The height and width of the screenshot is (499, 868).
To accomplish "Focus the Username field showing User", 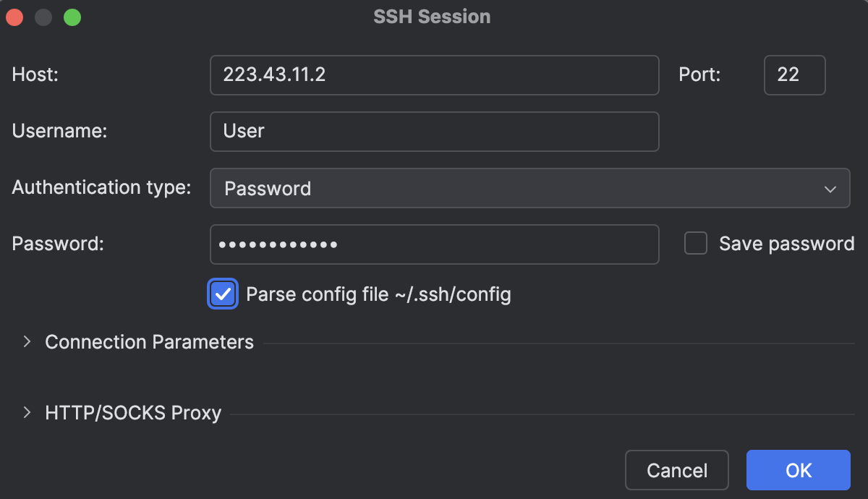I will click(434, 132).
